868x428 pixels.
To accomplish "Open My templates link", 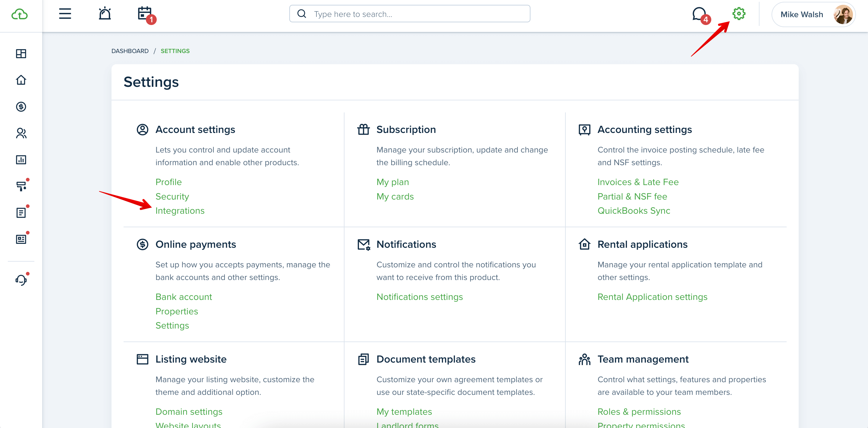I will click(404, 412).
